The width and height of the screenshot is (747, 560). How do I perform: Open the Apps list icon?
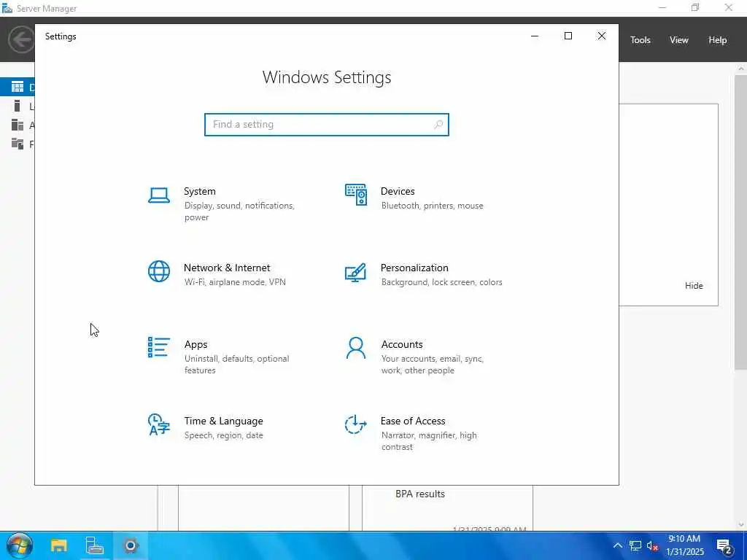coord(158,348)
